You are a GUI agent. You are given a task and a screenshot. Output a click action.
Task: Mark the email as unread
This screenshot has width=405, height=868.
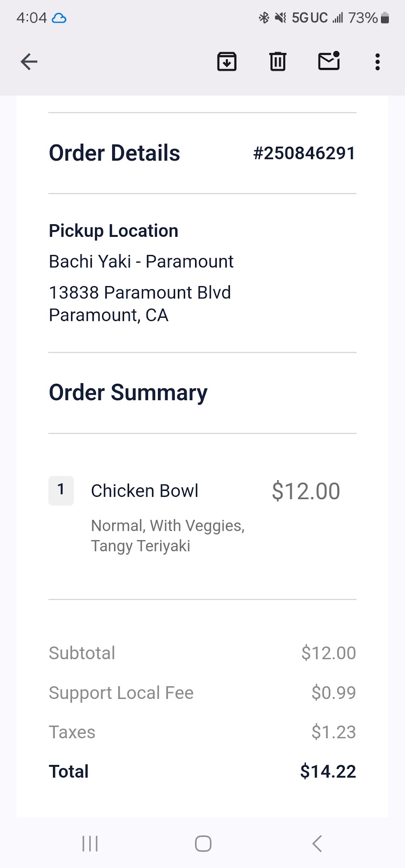tap(329, 61)
